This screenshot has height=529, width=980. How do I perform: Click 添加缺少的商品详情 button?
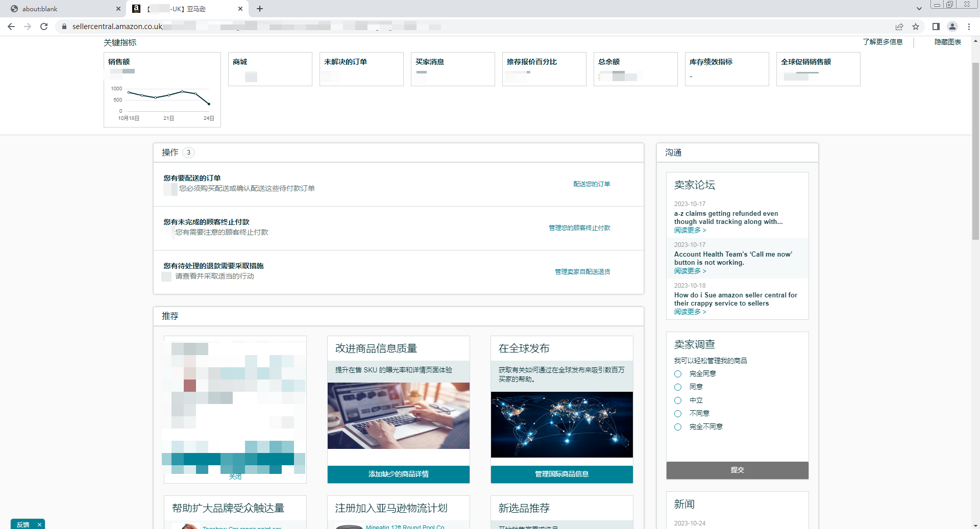(x=399, y=474)
